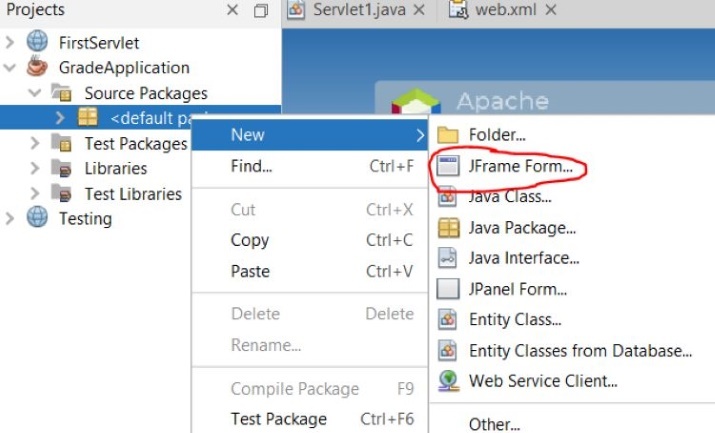Click the Java Package icon in submenu
The image size is (715, 433).
pos(449,228)
